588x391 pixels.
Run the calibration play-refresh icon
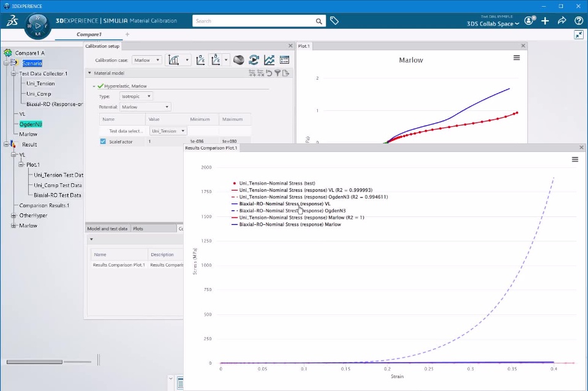[x=254, y=60]
